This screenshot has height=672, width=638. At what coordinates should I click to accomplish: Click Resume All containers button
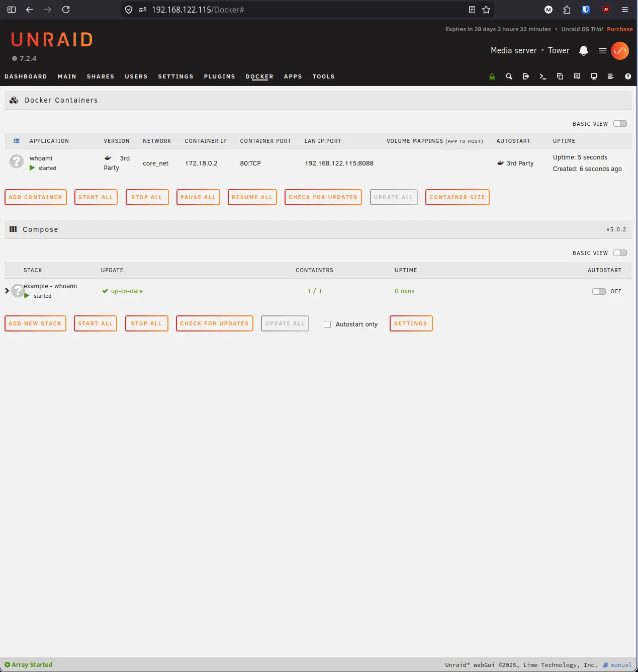pos(252,197)
